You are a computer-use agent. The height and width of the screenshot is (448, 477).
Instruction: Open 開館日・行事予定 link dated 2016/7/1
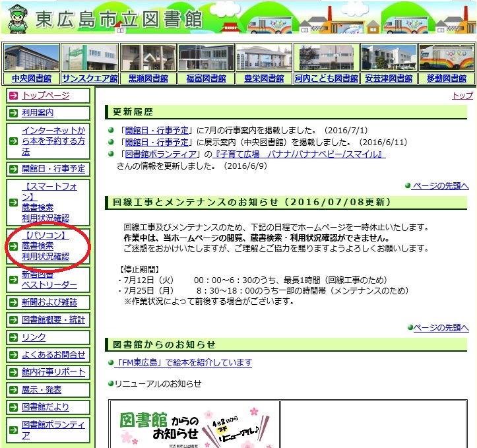[157, 131]
